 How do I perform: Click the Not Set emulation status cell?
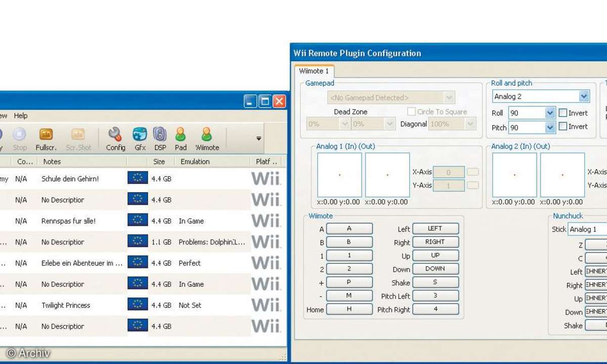point(190,305)
